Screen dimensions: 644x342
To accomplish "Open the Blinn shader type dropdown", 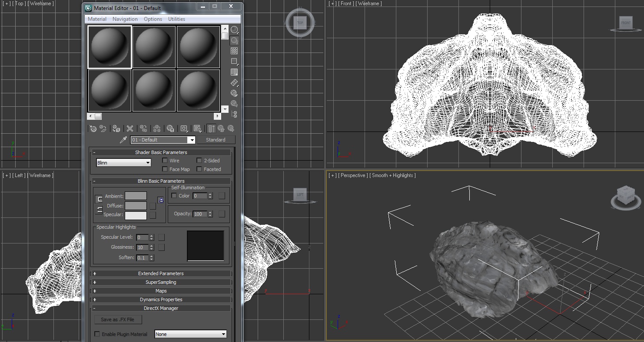I will 123,163.
